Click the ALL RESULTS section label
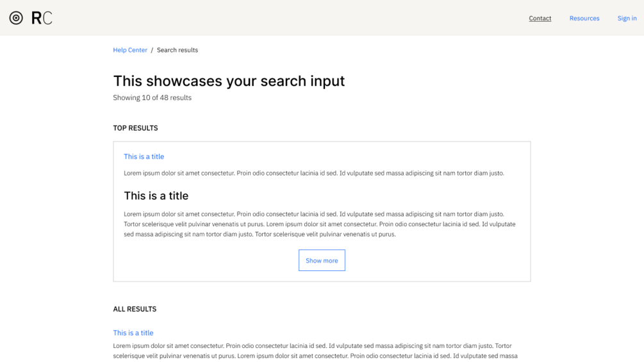The width and height of the screenshot is (644, 362). (135, 309)
